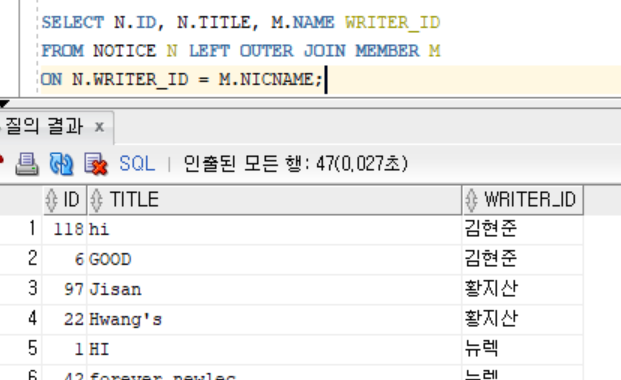Select writer cell 김현준 in row 1
This screenshot has width=621, height=380.
coord(522,229)
